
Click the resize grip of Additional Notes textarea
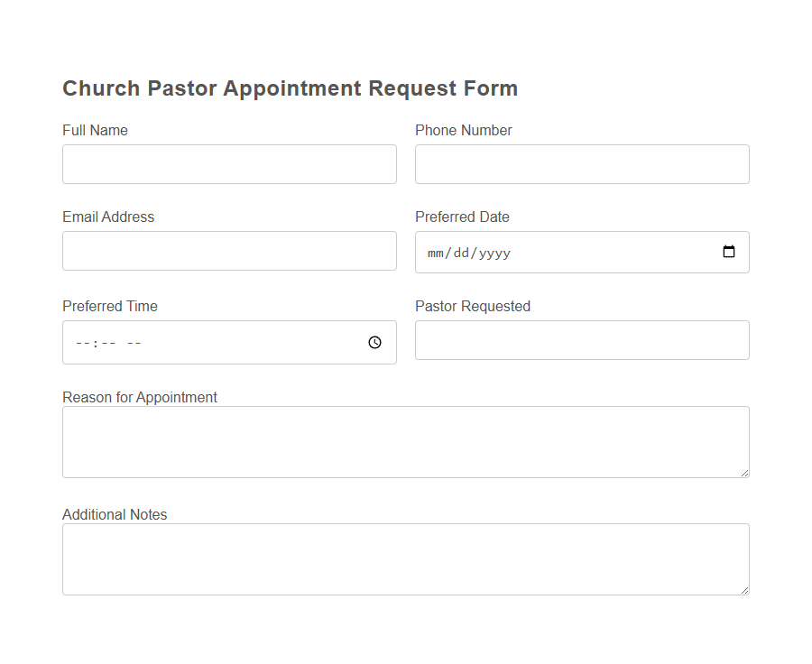745,590
